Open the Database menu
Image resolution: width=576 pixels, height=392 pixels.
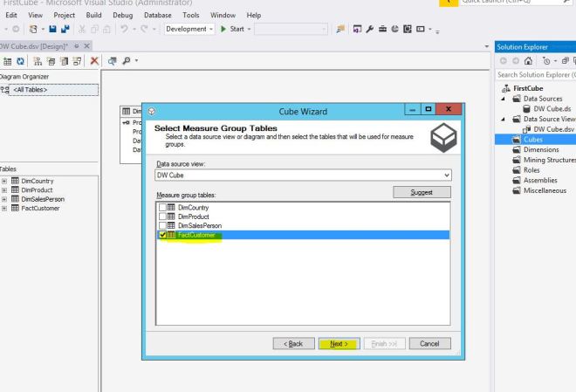click(x=158, y=16)
